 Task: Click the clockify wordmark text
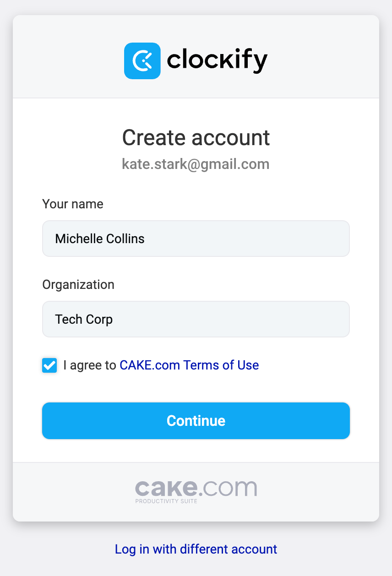[x=217, y=60]
